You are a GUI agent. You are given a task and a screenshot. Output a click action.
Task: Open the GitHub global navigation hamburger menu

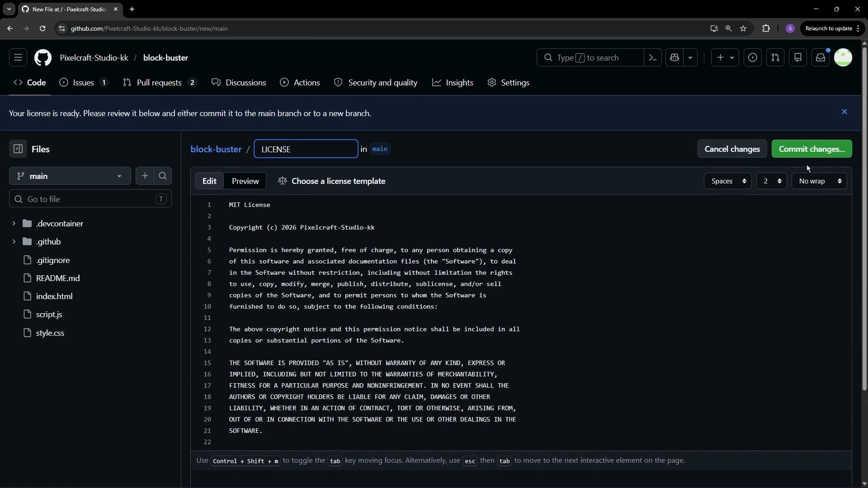(18, 58)
